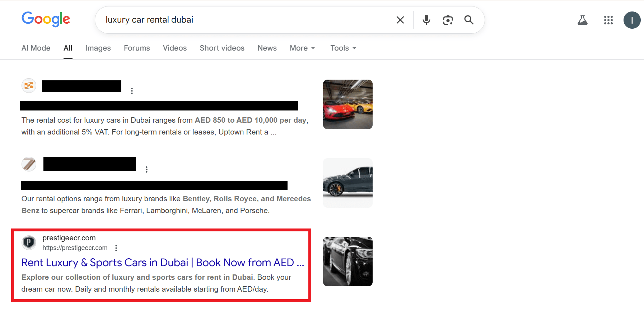Open Rent Luxury & Sports Cars in Dubai link

coord(163,263)
